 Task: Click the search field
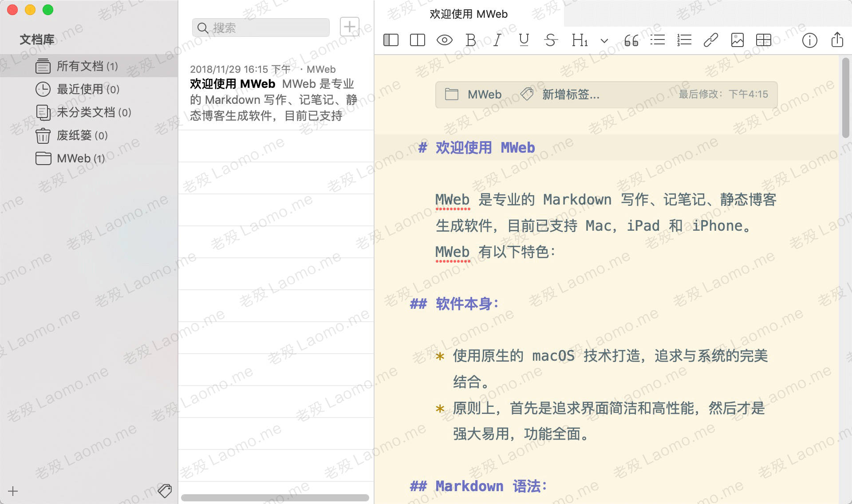261,28
